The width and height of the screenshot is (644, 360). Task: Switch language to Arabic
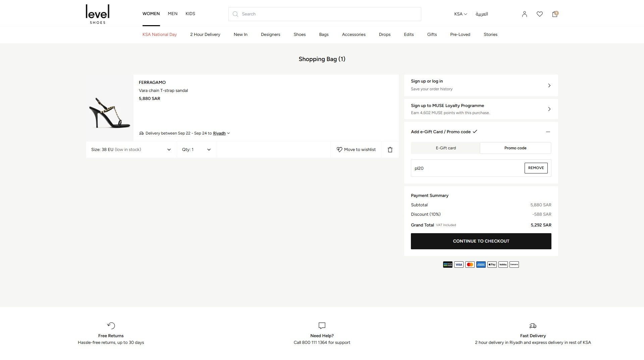pyautogui.click(x=482, y=14)
